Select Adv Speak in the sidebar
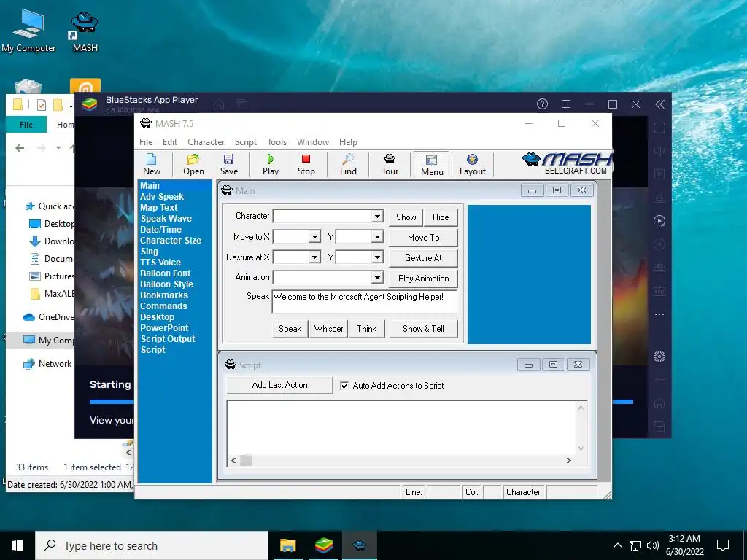Image resolution: width=747 pixels, height=560 pixels. pos(162,197)
